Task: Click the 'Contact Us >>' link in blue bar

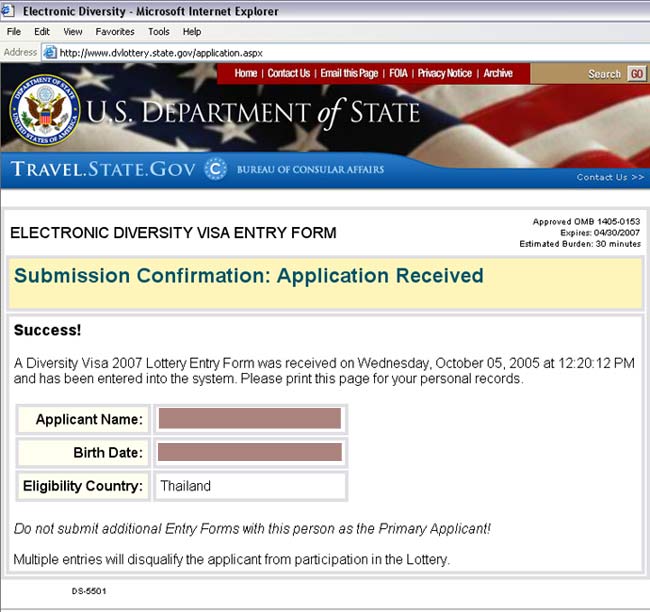Action: point(610,177)
